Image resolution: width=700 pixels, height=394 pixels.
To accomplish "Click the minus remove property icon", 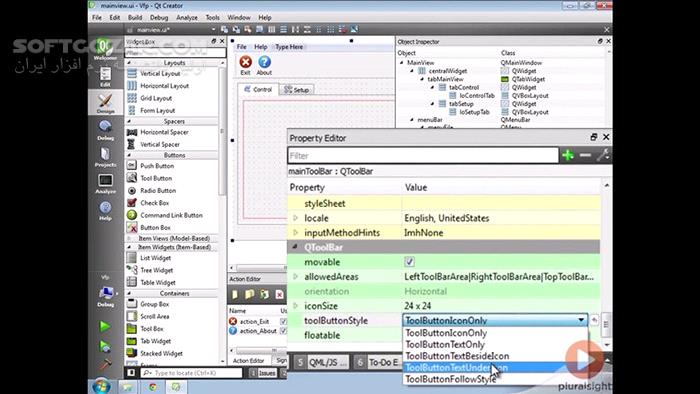I will coord(585,155).
